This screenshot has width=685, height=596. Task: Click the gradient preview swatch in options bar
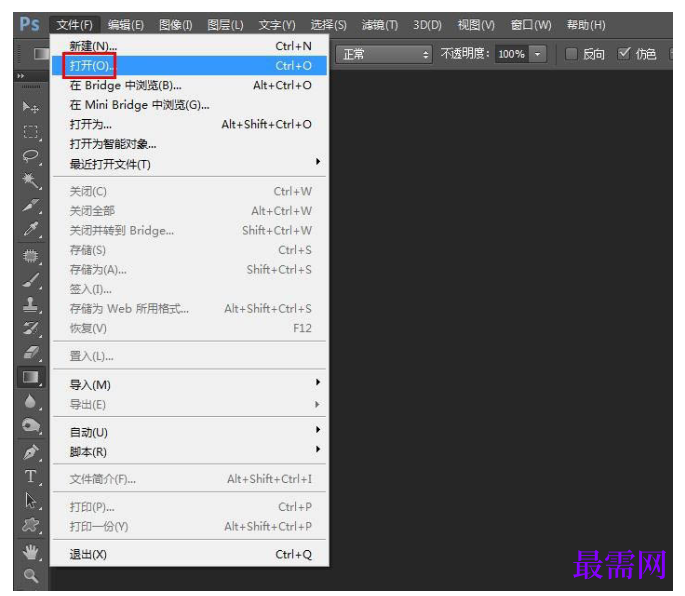[x=42, y=54]
